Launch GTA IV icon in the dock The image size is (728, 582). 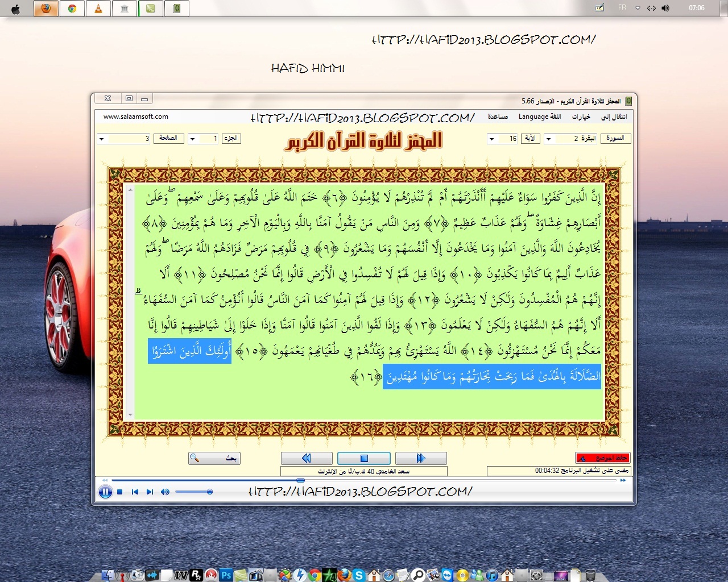[x=182, y=575]
